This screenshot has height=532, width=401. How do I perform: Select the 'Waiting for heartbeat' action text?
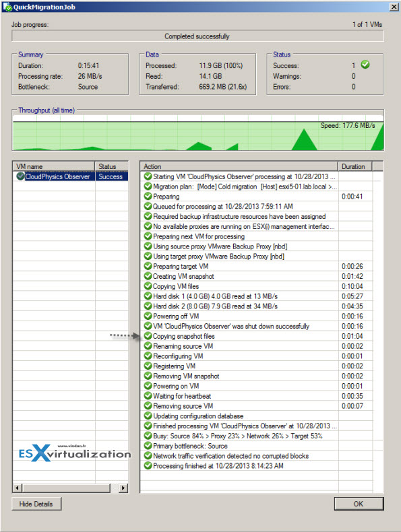click(x=182, y=396)
